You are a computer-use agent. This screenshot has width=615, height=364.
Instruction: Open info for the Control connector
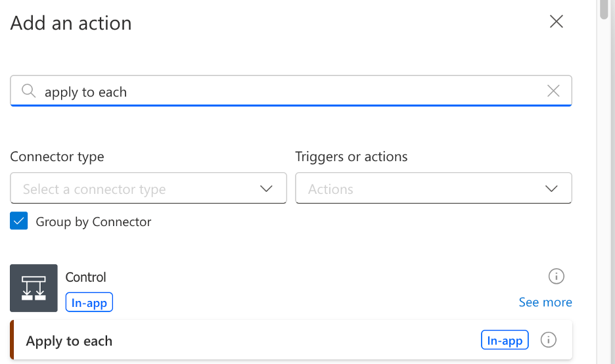(556, 276)
